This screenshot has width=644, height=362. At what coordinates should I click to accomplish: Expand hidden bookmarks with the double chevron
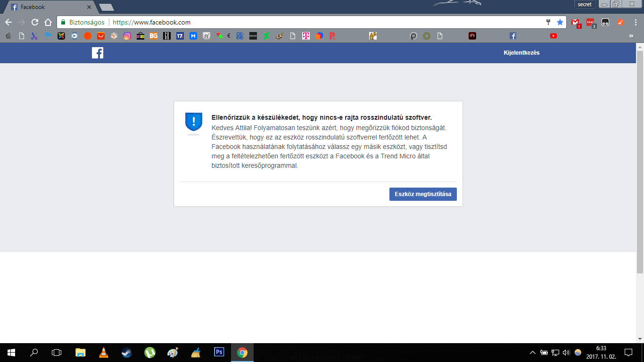tap(631, 36)
